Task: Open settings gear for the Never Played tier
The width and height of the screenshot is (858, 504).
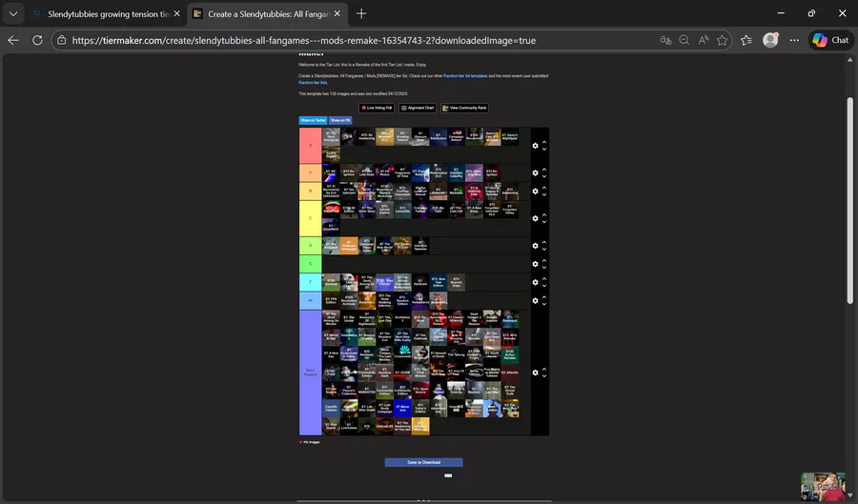Action: (535, 373)
